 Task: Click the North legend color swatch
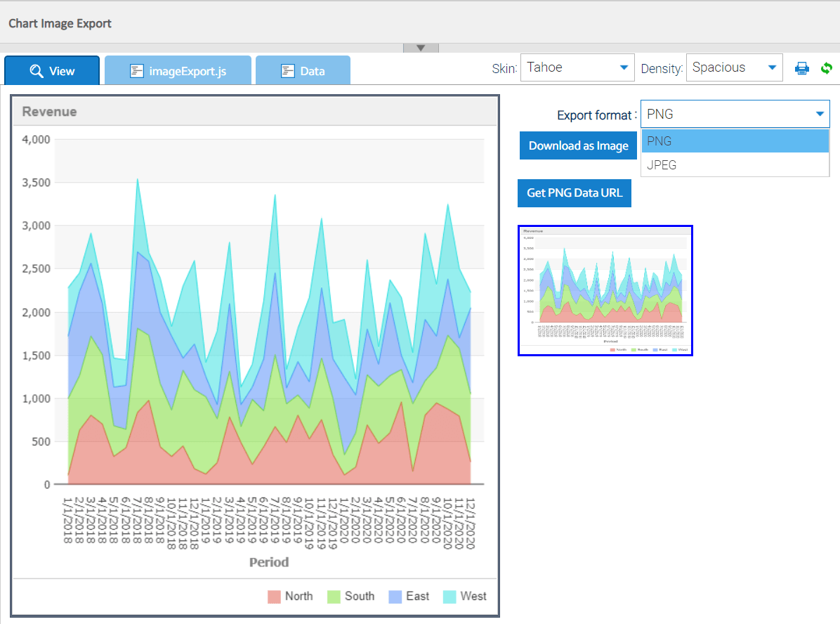pos(274,597)
